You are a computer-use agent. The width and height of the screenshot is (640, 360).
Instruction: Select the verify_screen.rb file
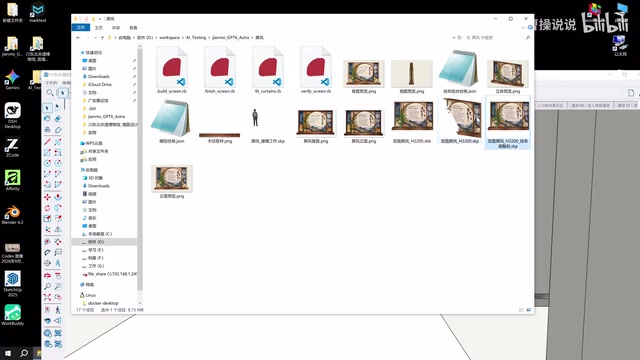click(316, 70)
